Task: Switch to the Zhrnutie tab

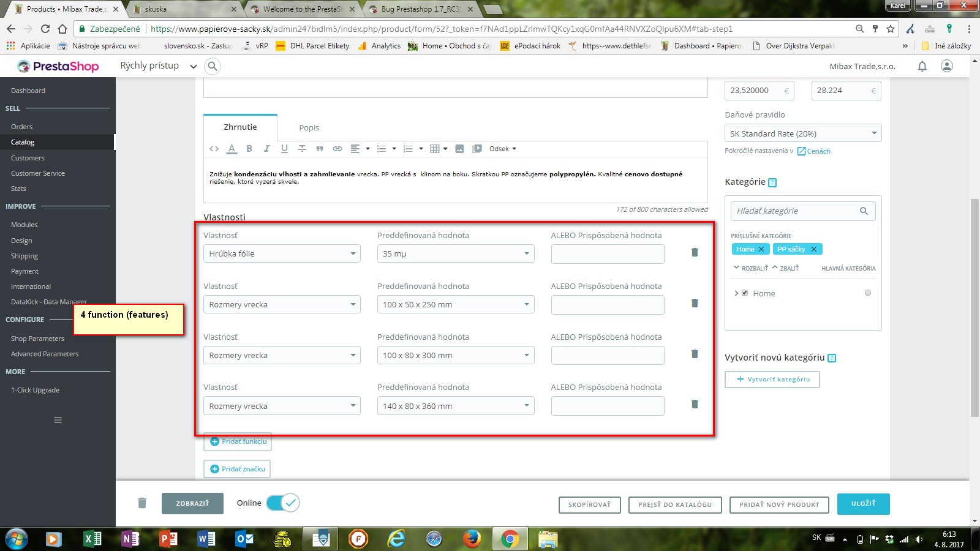Action: coord(240,127)
